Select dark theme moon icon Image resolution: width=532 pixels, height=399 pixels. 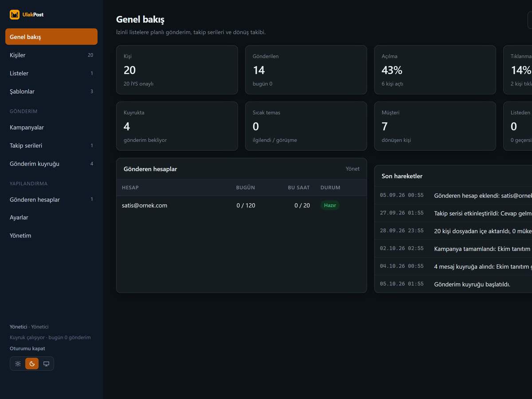click(x=32, y=364)
